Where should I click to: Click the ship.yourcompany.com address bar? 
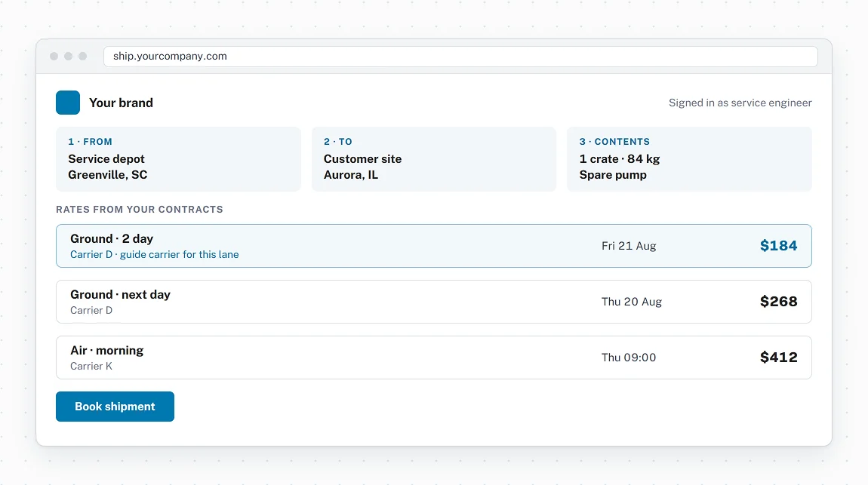point(460,57)
